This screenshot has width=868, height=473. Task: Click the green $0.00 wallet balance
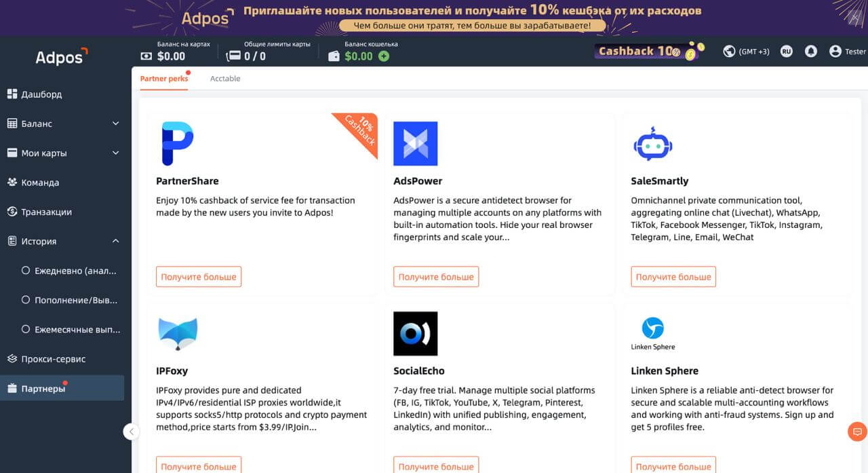359,56
